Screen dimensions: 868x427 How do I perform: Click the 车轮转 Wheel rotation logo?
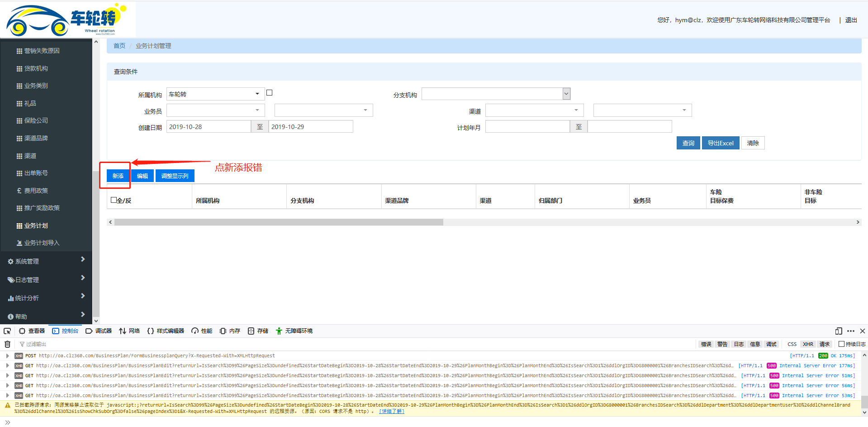(x=67, y=20)
